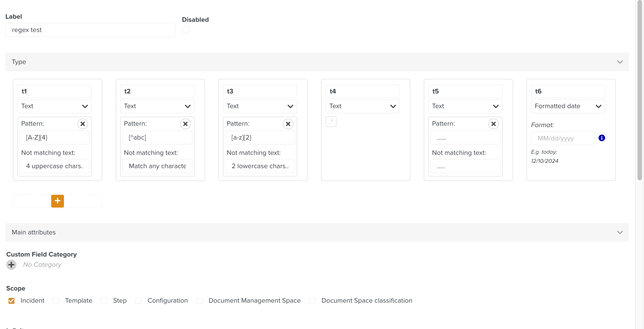Open the date format info icon

click(x=602, y=138)
